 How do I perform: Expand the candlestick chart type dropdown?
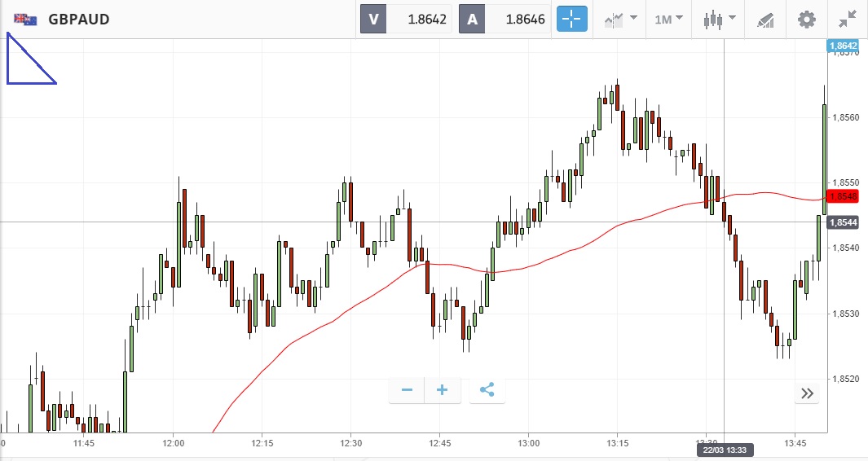720,19
